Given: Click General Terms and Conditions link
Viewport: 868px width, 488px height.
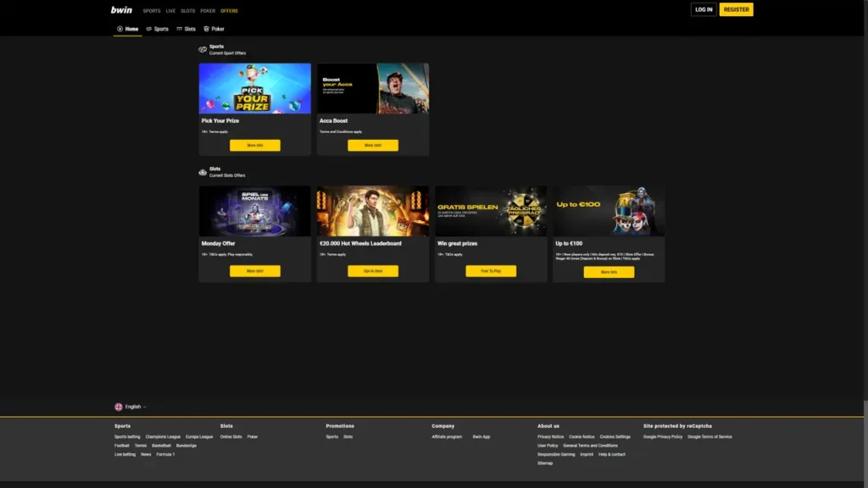Looking at the screenshot, I should click(x=591, y=446).
